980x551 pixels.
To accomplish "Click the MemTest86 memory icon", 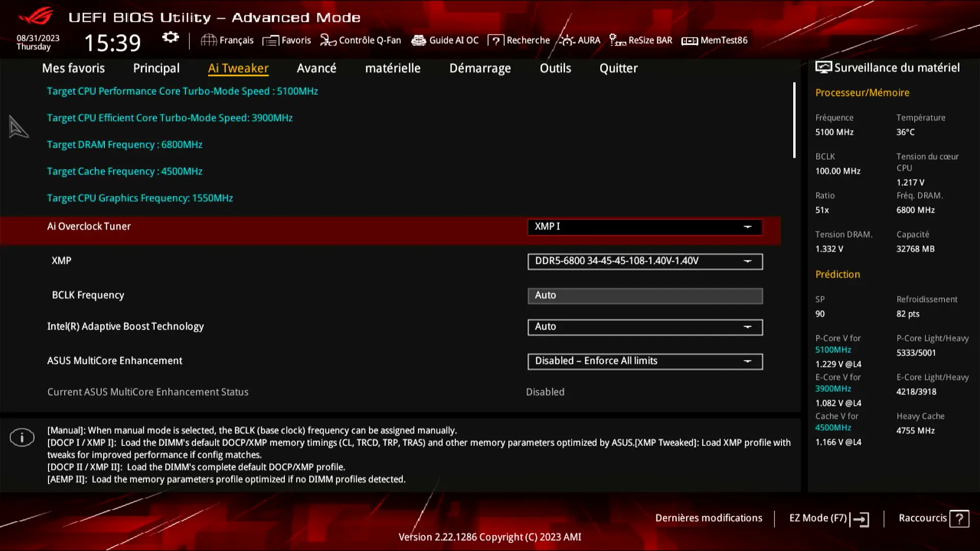I will (690, 40).
